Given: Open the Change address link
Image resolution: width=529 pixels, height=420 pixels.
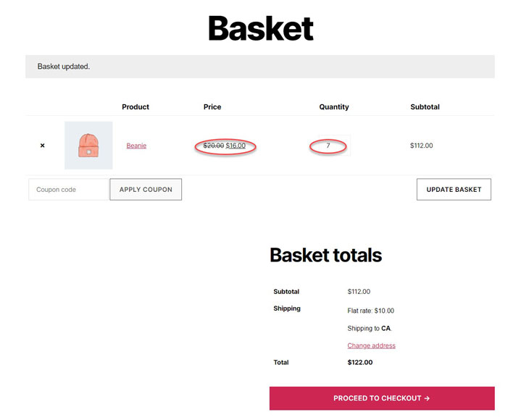Looking at the screenshot, I should coord(371,345).
